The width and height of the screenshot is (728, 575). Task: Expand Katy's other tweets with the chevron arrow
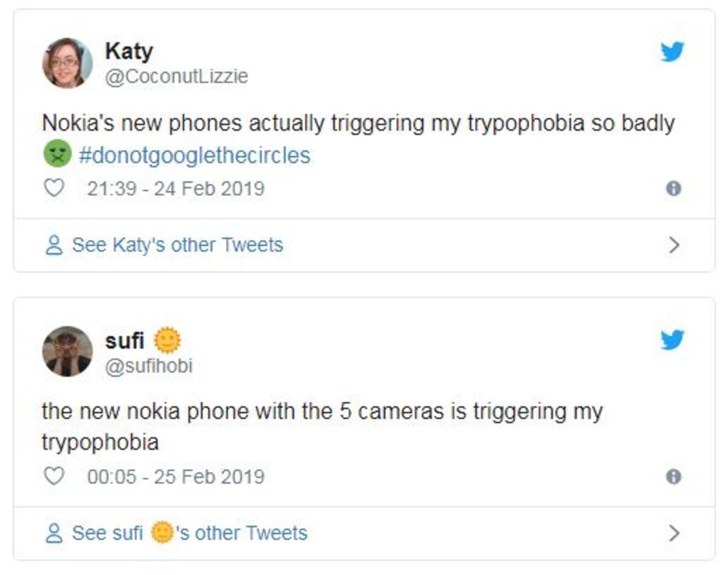673,245
